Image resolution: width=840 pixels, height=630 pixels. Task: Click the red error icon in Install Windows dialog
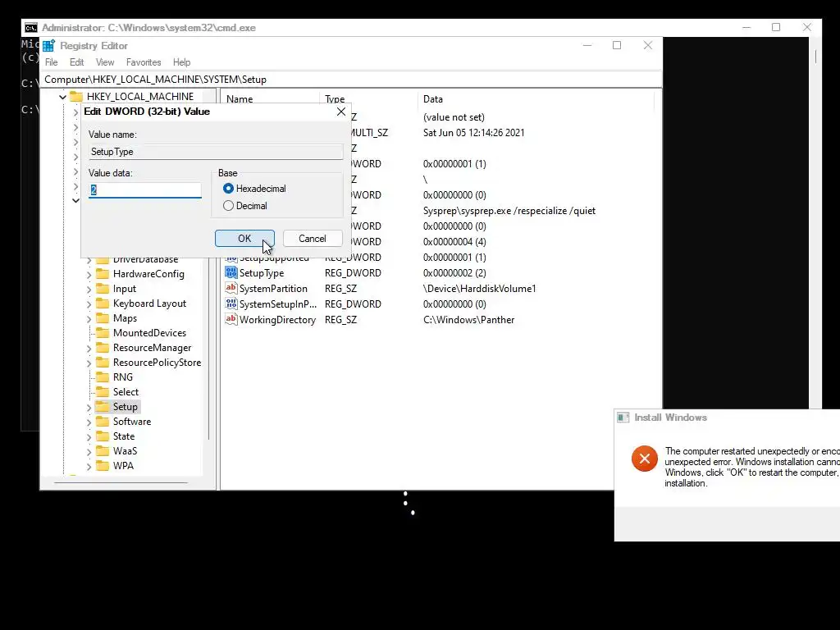pos(645,459)
